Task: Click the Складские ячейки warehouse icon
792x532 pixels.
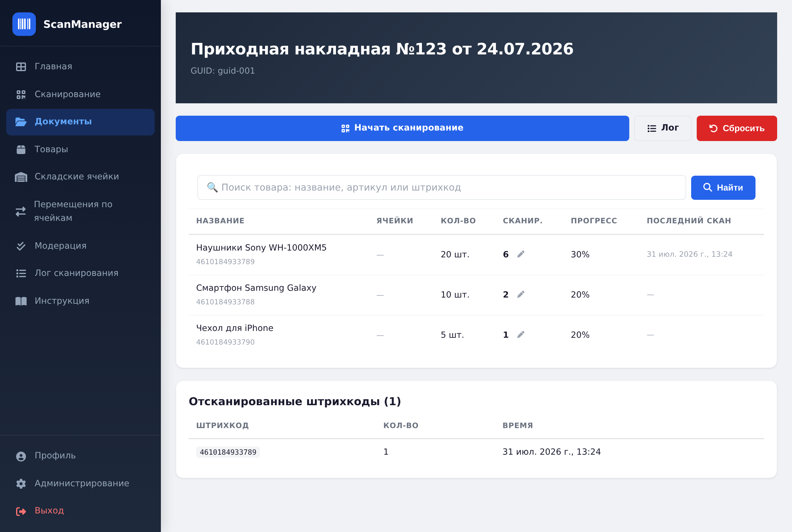Action: coord(21,177)
